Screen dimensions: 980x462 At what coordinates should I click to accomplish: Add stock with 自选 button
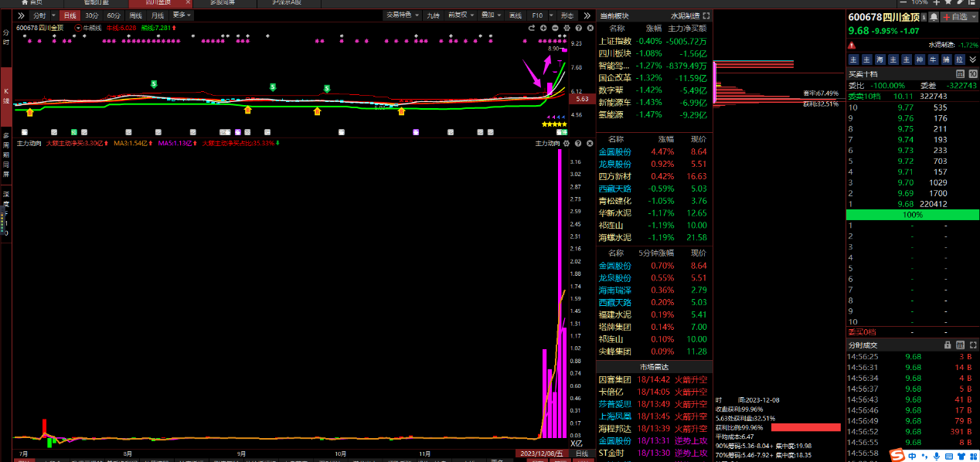[x=954, y=17]
